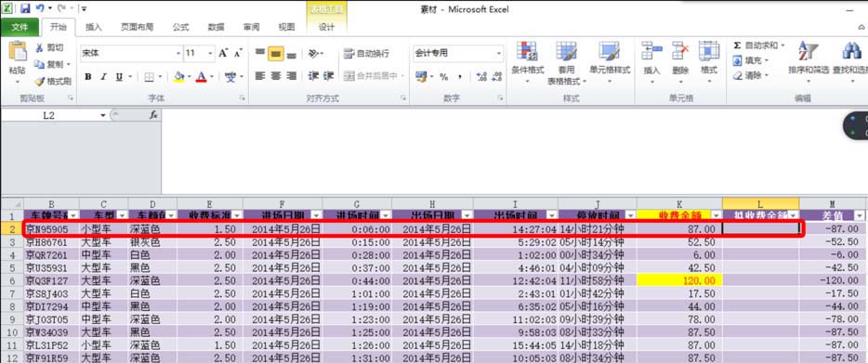The height and width of the screenshot is (363, 868).
Task: Apply the yellow fill color bucket
Action: (178, 77)
